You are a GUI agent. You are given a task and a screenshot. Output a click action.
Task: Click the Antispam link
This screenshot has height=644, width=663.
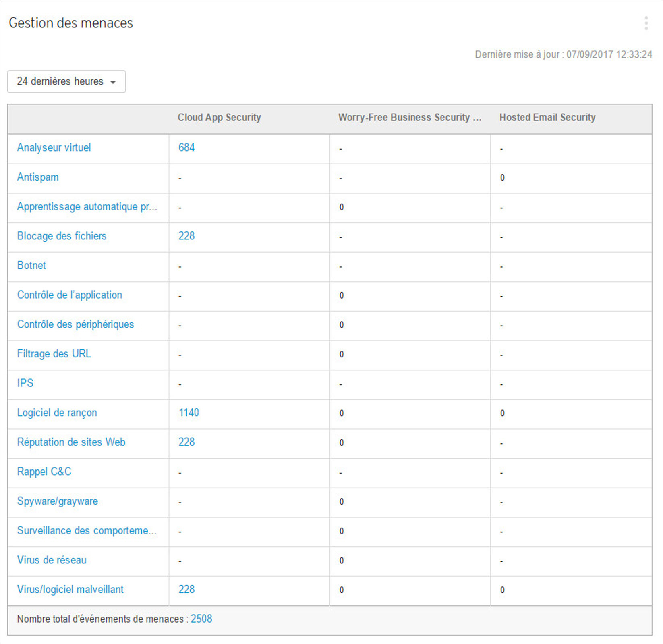[x=38, y=177]
